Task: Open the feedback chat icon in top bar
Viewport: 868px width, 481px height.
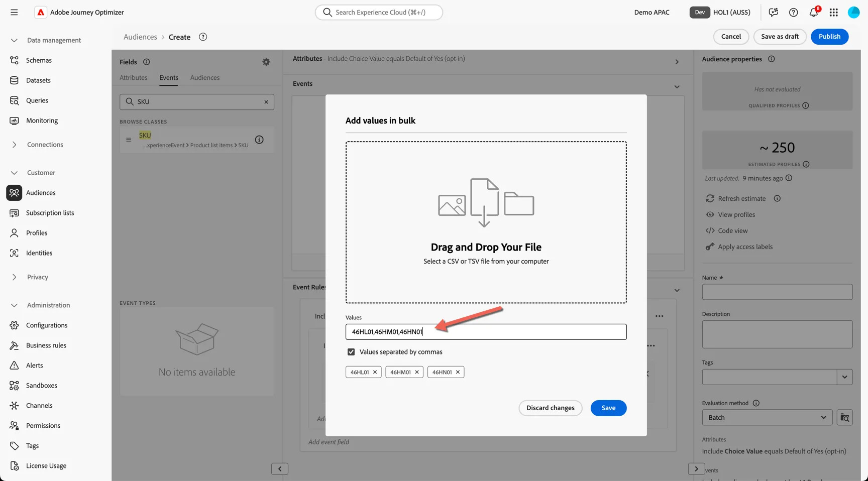Action: (773, 12)
